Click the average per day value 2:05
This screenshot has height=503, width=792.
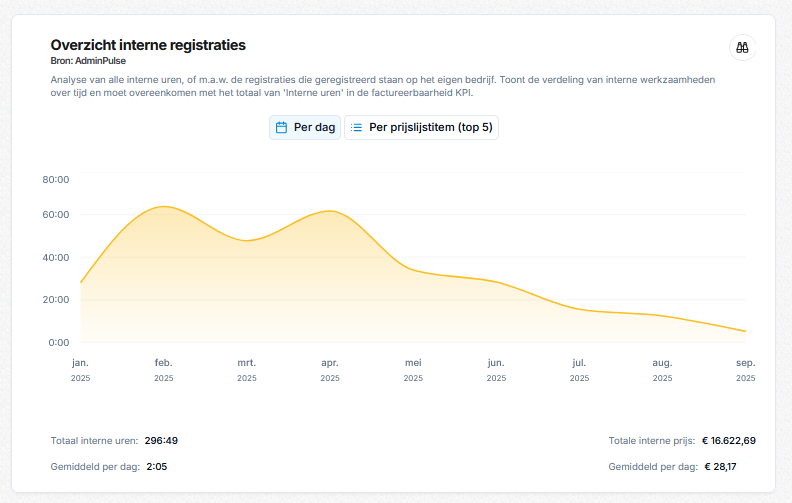[157, 467]
